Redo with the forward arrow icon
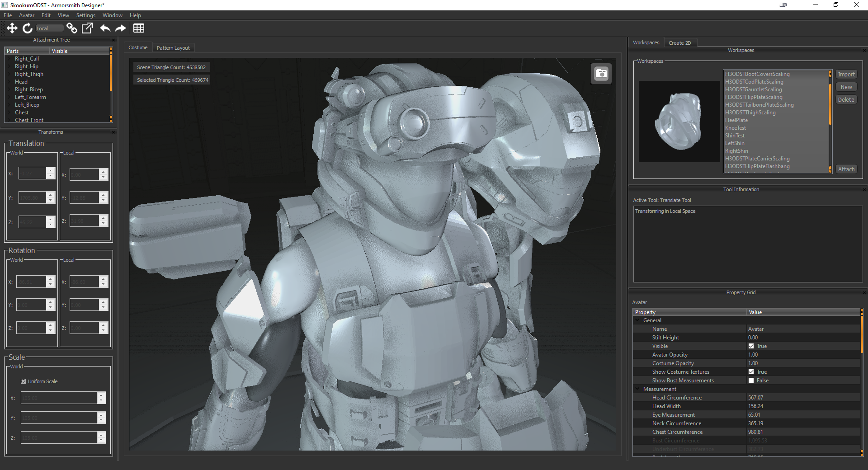 tap(121, 28)
